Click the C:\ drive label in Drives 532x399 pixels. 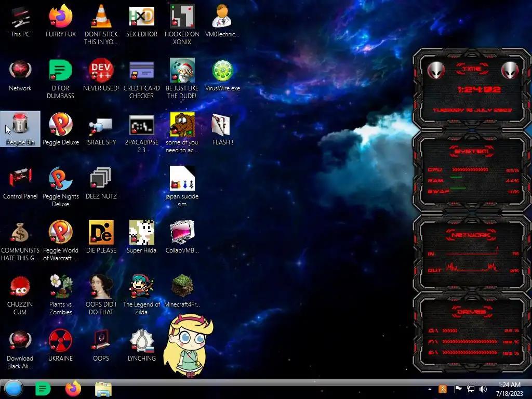[x=433, y=330]
